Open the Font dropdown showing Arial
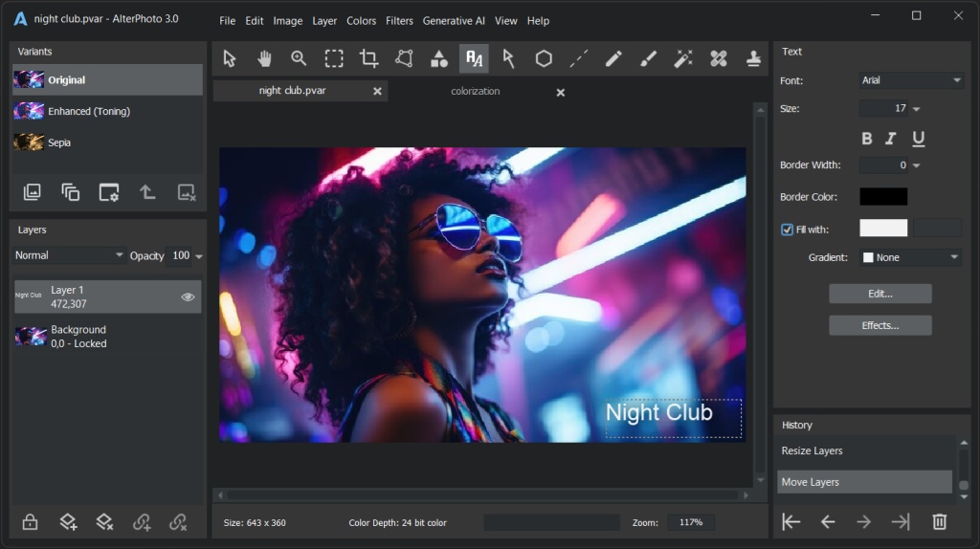The height and width of the screenshot is (549, 980). click(910, 81)
